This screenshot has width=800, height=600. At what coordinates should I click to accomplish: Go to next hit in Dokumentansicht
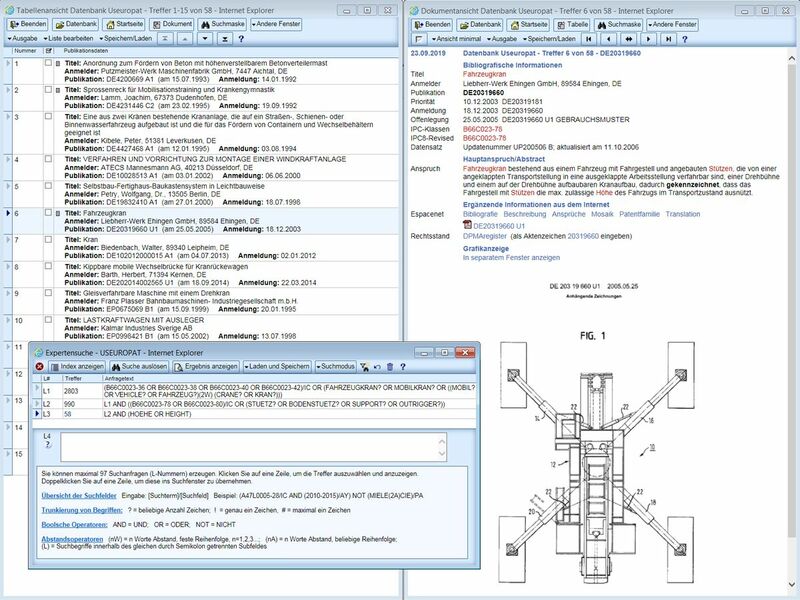click(648, 39)
